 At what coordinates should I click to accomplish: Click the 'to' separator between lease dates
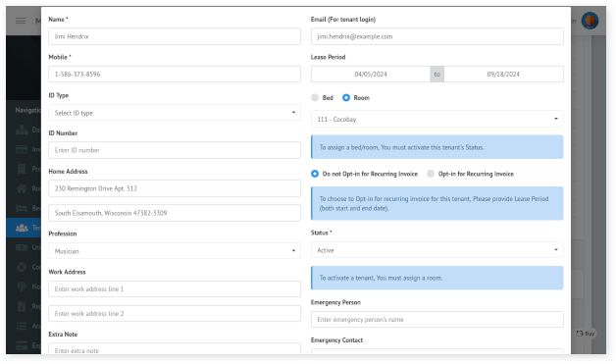pos(436,74)
